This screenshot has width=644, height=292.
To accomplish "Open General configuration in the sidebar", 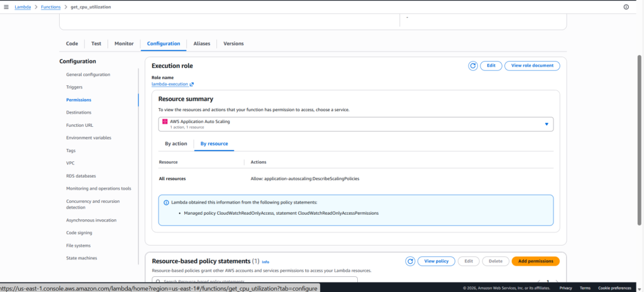I will [x=88, y=74].
